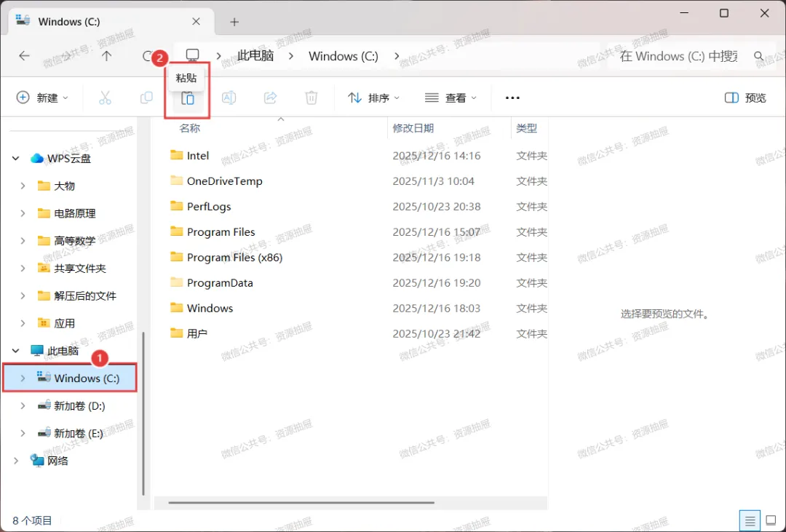Click the monitor icon in address bar

[x=192, y=55]
